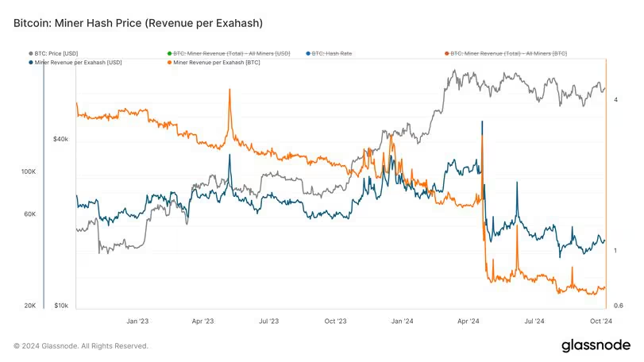Click the gray dot beside BTC: Price

pos(31,53)
